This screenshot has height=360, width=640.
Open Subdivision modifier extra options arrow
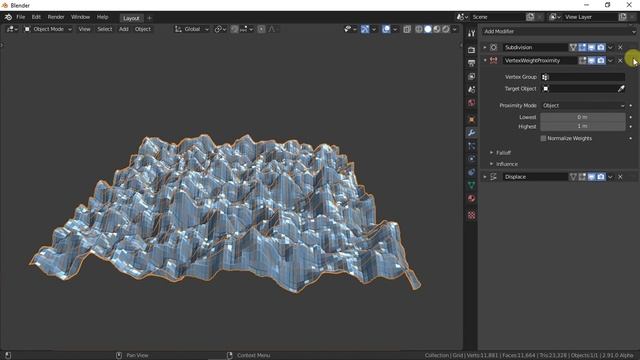click(x=611, y=47)
